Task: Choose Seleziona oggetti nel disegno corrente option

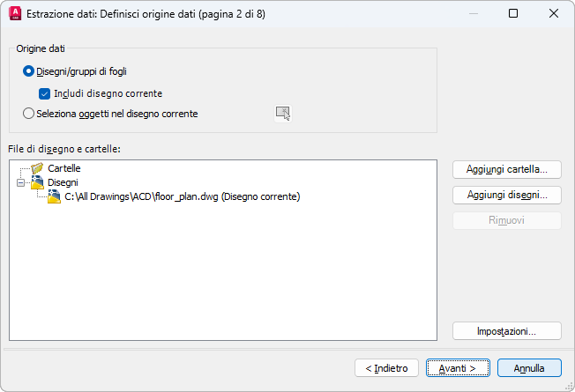Action: (29, 114)
